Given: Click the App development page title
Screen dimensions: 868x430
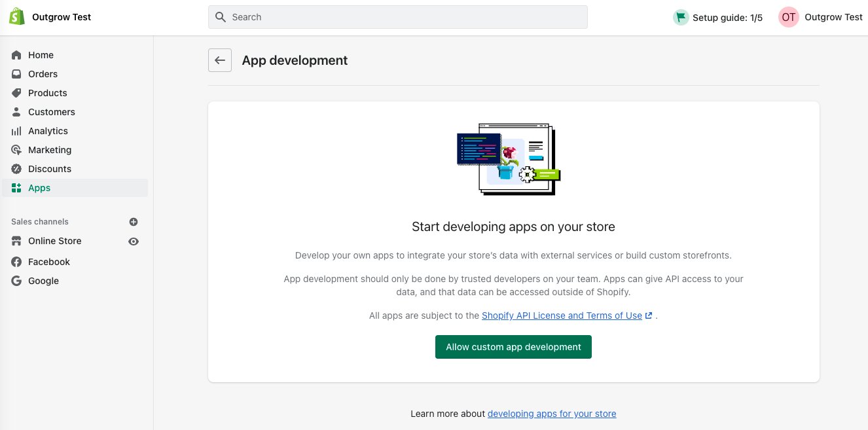Looking at the screenshot, I should pos(295,60).
